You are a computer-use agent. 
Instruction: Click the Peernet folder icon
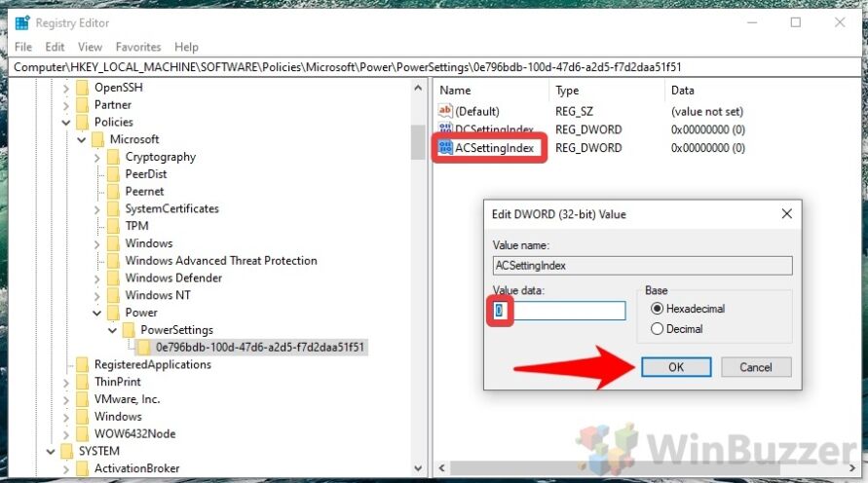[113, 191]
